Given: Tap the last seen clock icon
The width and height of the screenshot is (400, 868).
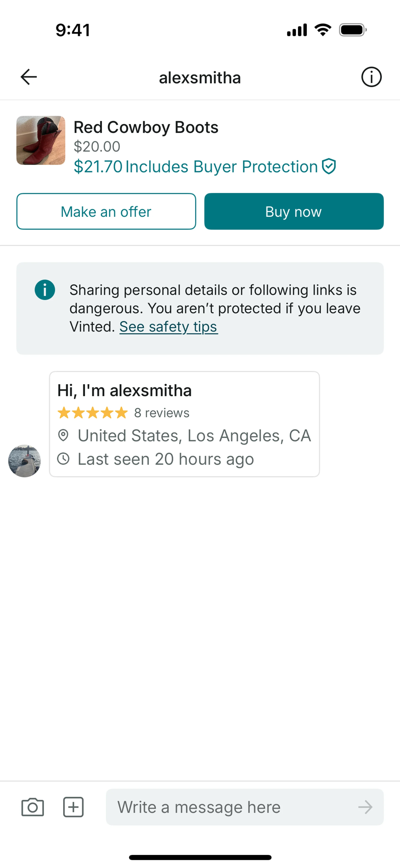Looking at the screenshot, I should click(x=63, y=459).
